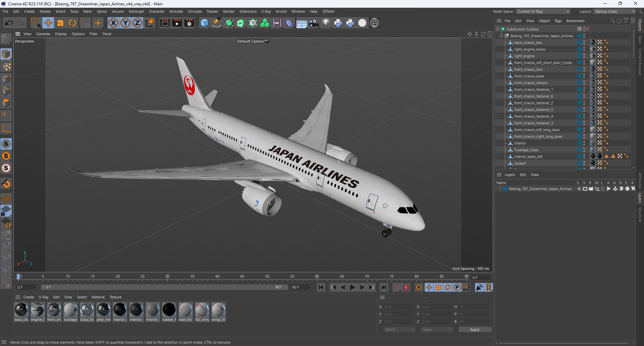The height and width of the screenshot is (346, 644).
Task: Click the Floor grid icon in toolbar
Action: point(302,23)
